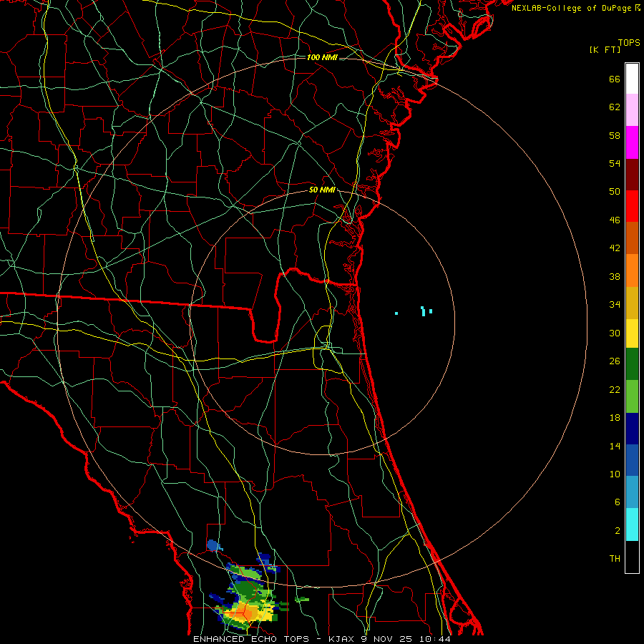The width and height of the screenshot is (644, 644).
Task: Click the 62 legend value
Action: coord(615,107)
